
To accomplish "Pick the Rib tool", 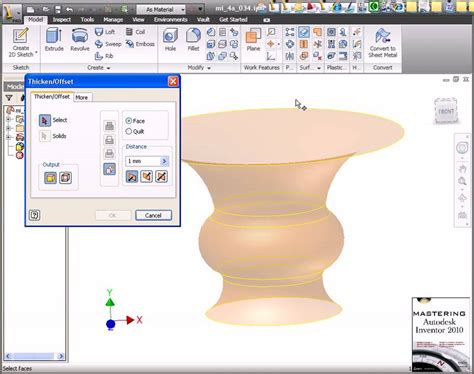I will pyautogui.click(x=104, y=56).
